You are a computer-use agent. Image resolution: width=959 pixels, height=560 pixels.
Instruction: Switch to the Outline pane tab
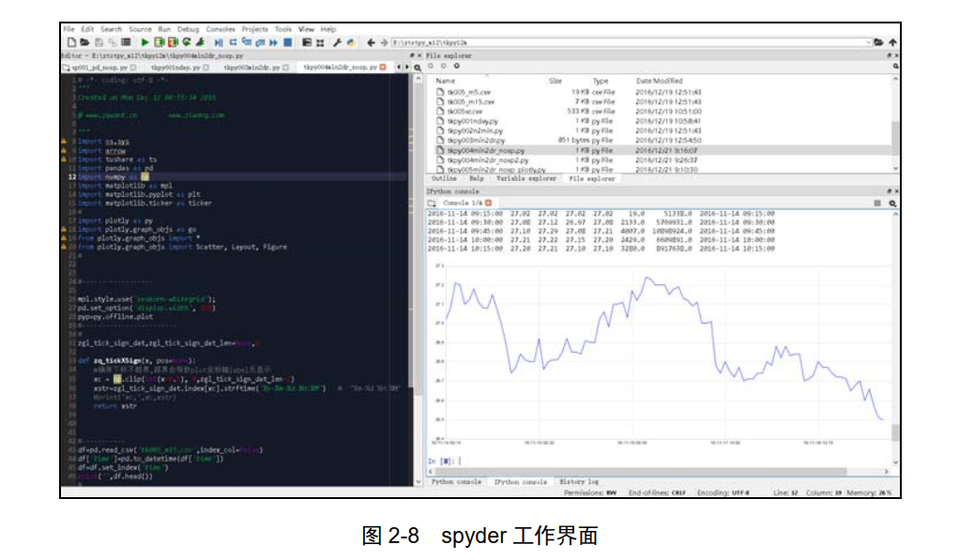tap(444, 178)
